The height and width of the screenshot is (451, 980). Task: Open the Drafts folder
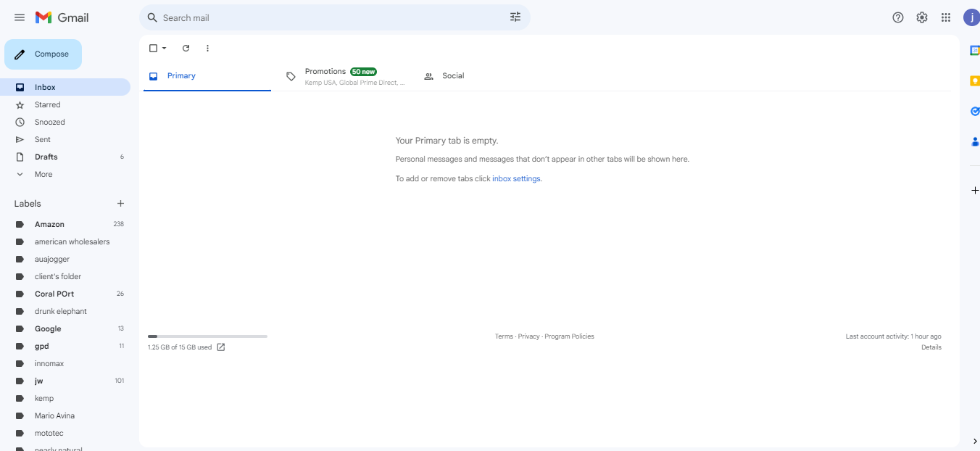(65, 157)
